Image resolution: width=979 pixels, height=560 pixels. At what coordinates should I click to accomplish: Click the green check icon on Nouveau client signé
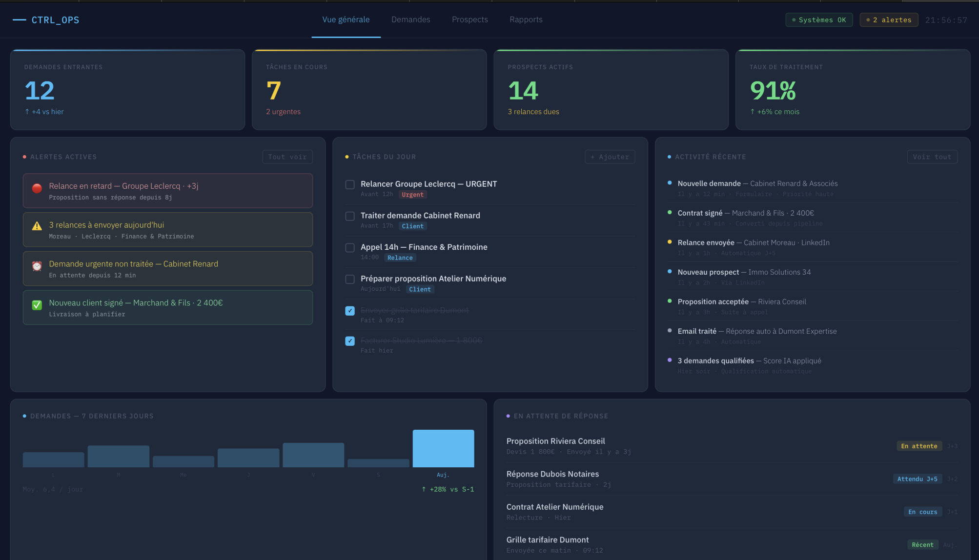pyautogui.click(x=37, y=305)
